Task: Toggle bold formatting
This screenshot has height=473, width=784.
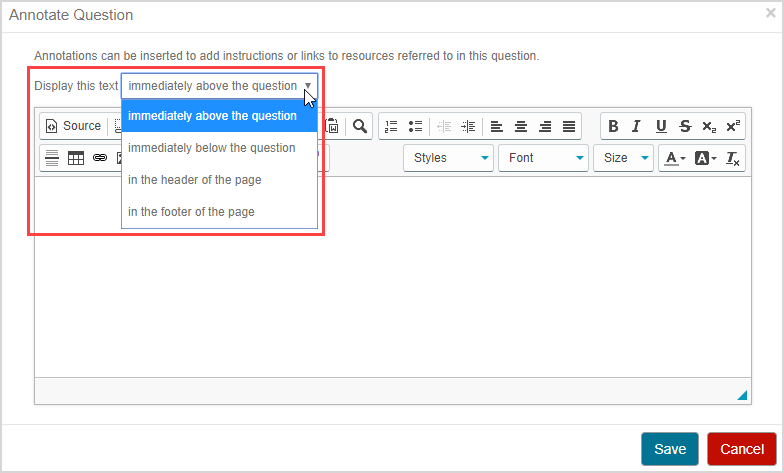Action: [x=613, y=126]
